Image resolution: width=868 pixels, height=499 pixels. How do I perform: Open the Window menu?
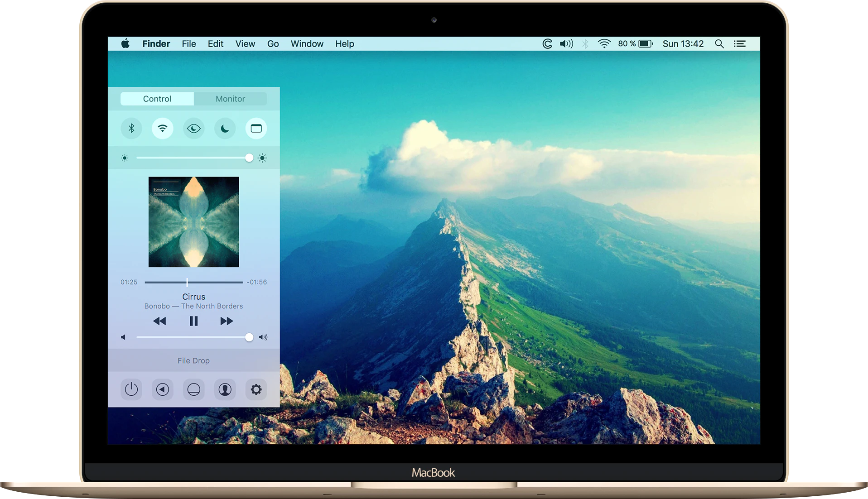point(307,44)
